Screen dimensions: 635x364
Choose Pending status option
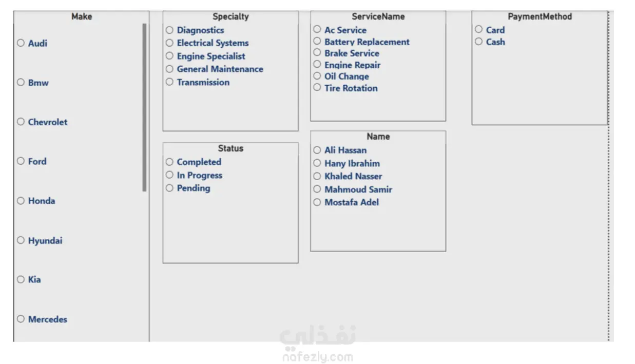[x=169, y=188]
